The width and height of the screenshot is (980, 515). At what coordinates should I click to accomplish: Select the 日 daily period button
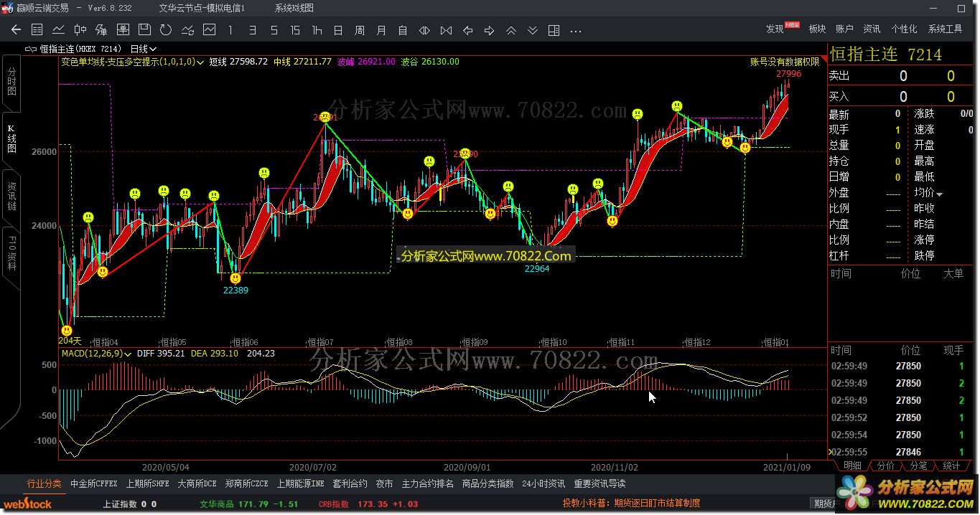(x=338, y=30)
